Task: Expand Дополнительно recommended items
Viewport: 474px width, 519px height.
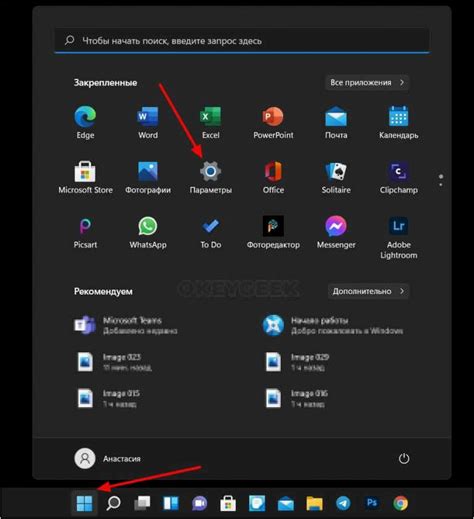Action: click(368, 291)
